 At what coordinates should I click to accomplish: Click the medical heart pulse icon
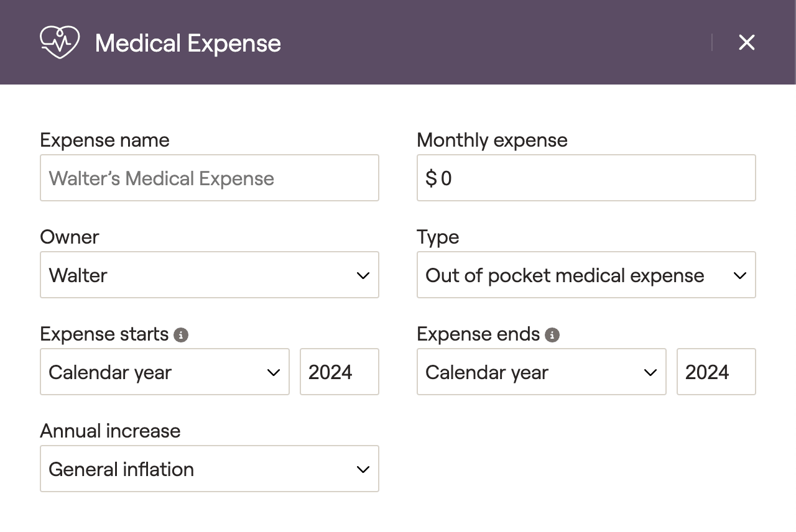tap(60, 42)
